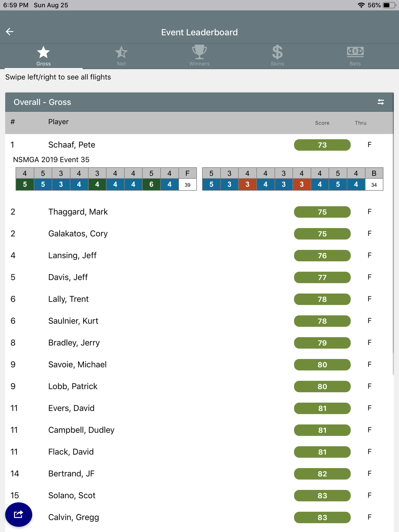Open the Winners trophy icon
The image size is (399, 532).
point(199,52)
